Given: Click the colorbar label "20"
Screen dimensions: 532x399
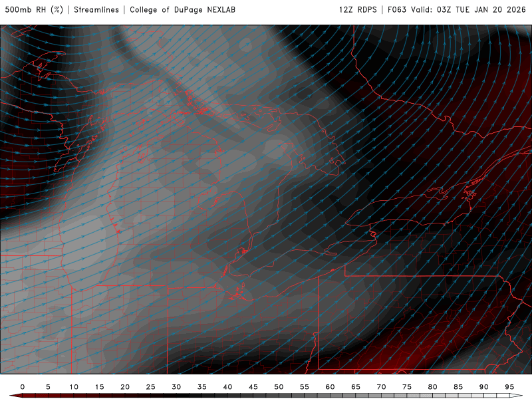Looking at the screenshot, I should tap(125, 387).
